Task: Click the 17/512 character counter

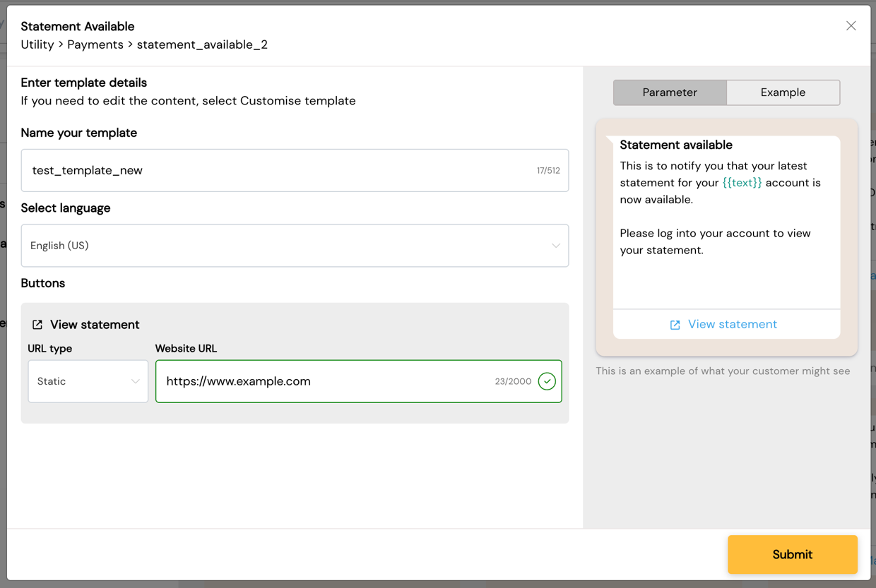Action: (548, 171)
